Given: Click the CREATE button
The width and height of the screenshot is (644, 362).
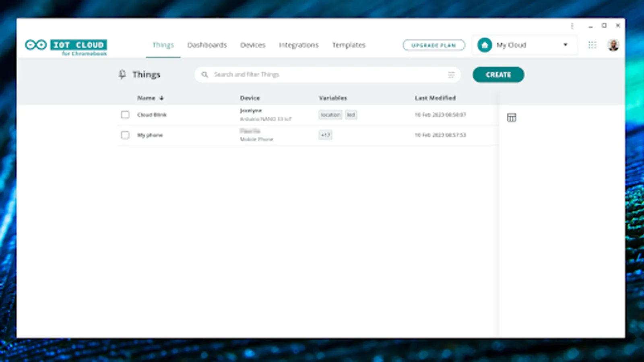Looking at the screenshot, I should click(x=498, y=75).
